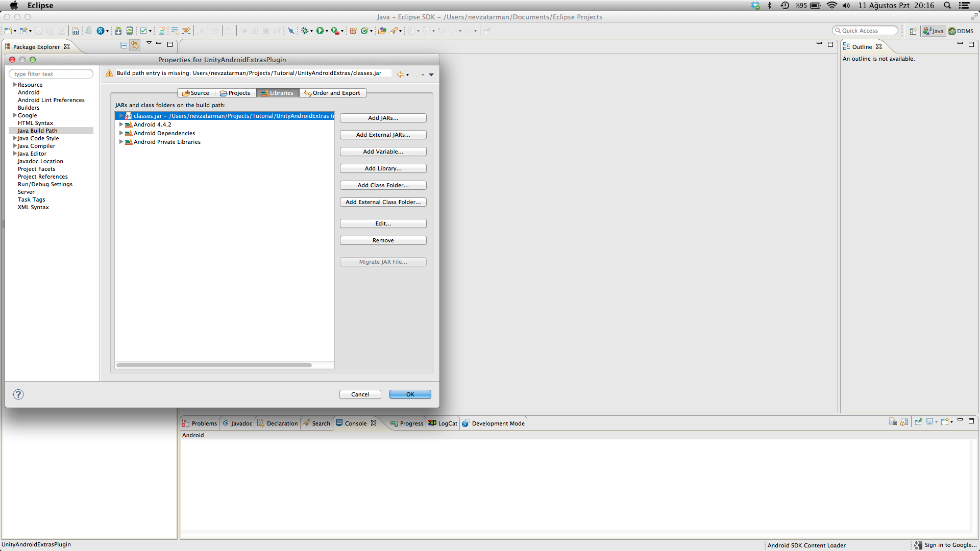Click the type filter text field
The height and width of the screenshot is (551, 980).
point(51,74)
